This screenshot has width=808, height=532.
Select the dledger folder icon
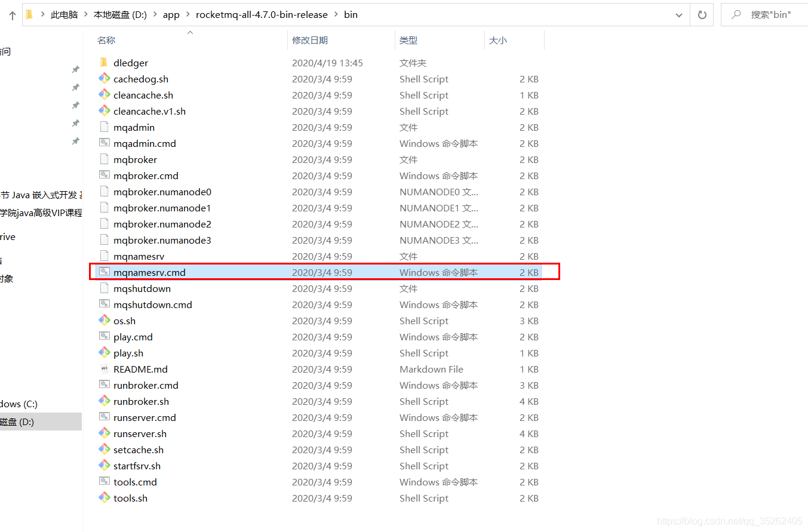coord(104,63)
